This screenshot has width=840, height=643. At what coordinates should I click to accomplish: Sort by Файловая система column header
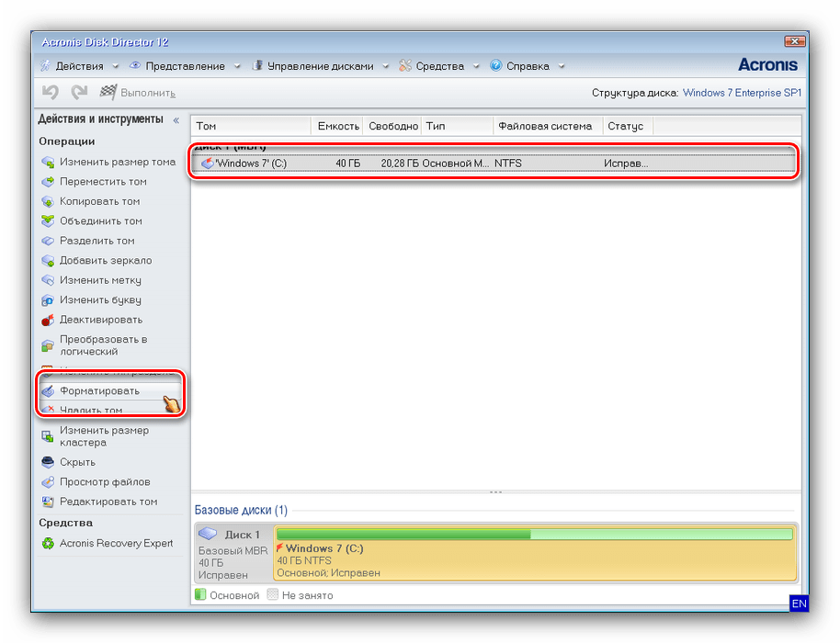coord(548,126)
